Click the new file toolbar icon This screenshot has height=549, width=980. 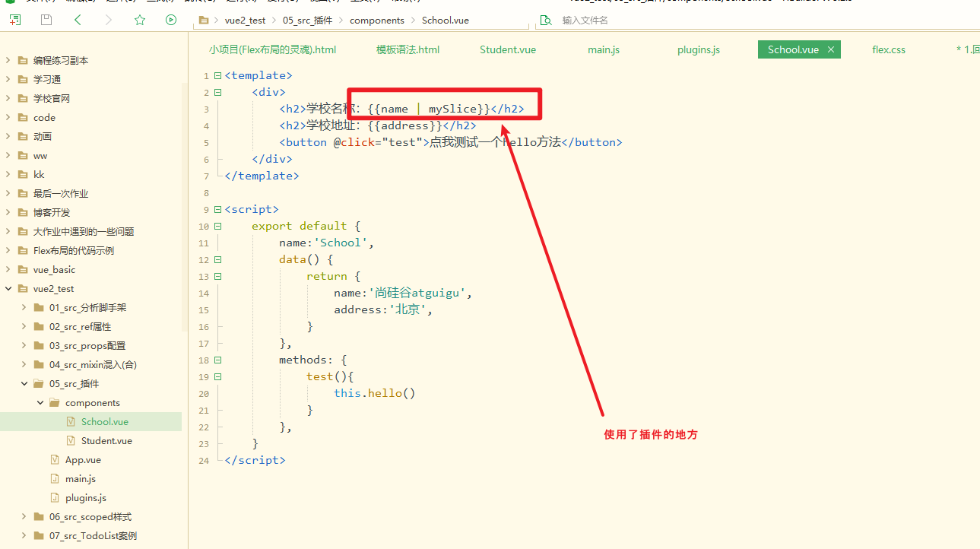tap(15, 20)
